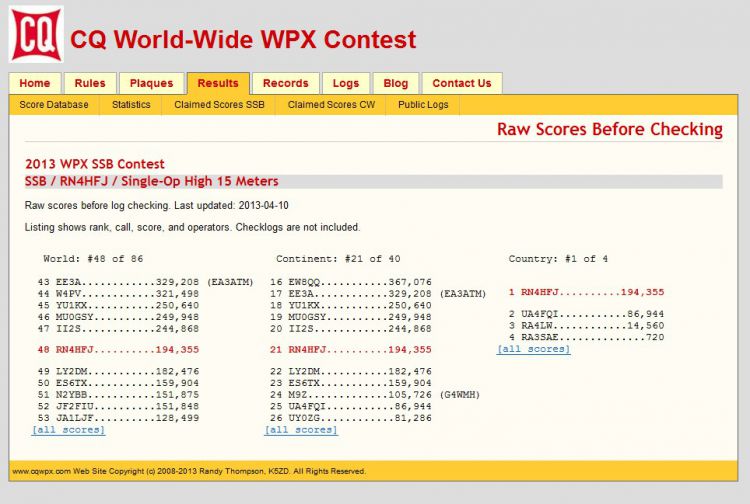
Task: Click all scores link under Country list
Action: [x=534, y=349]
